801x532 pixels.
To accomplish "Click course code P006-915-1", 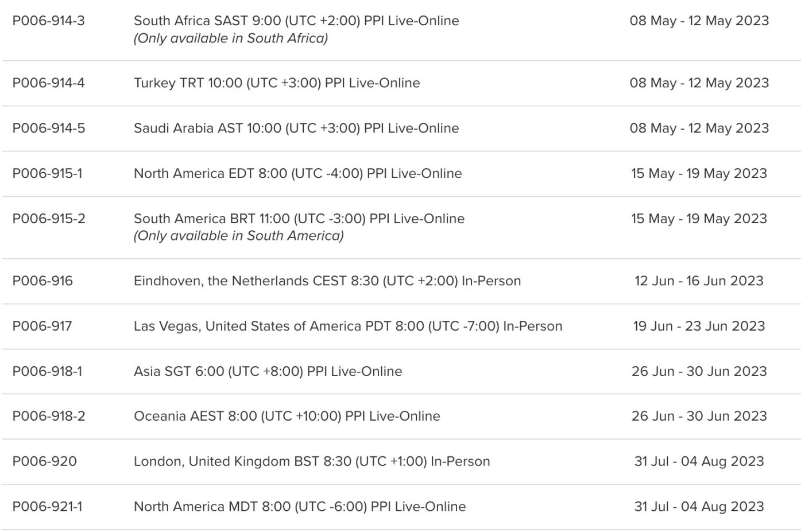I will (x=47, y=173).
